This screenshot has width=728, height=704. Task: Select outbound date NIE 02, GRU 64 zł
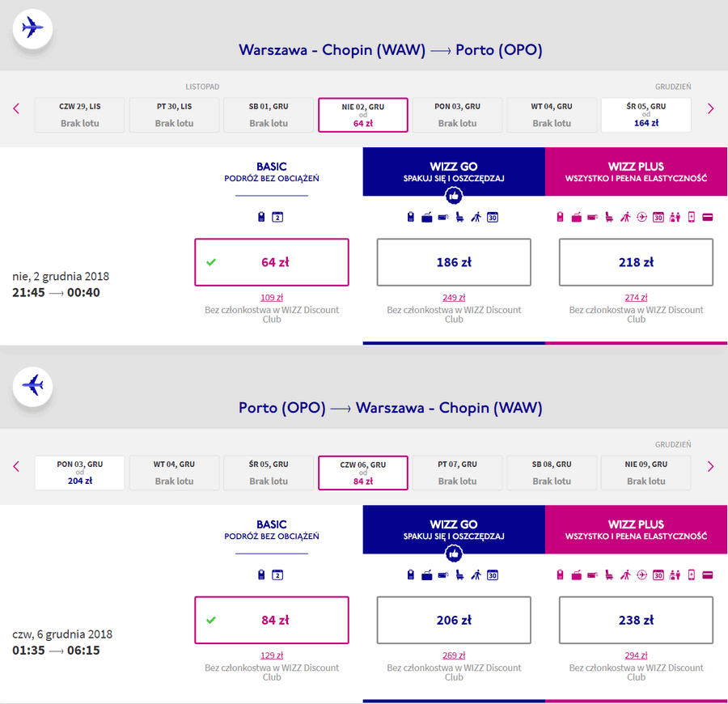point(363,115)
